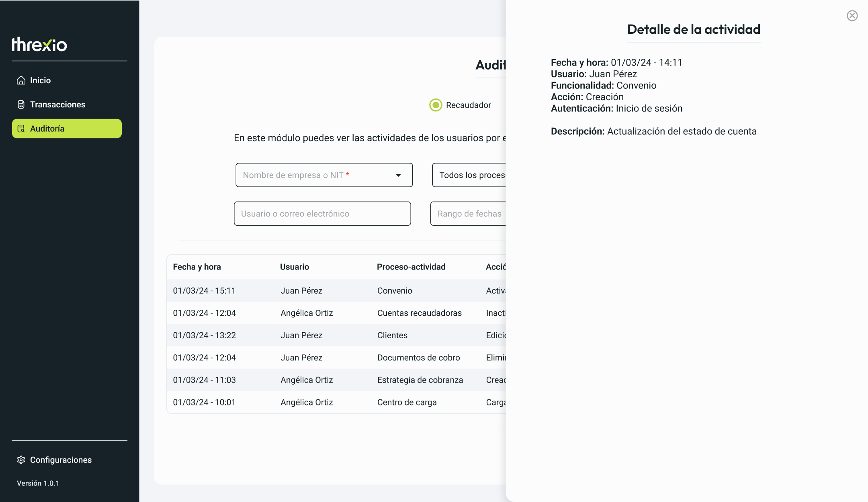Click Angélica Ortiz in the Cuentas recaudadoras row

tap(307, 313)
